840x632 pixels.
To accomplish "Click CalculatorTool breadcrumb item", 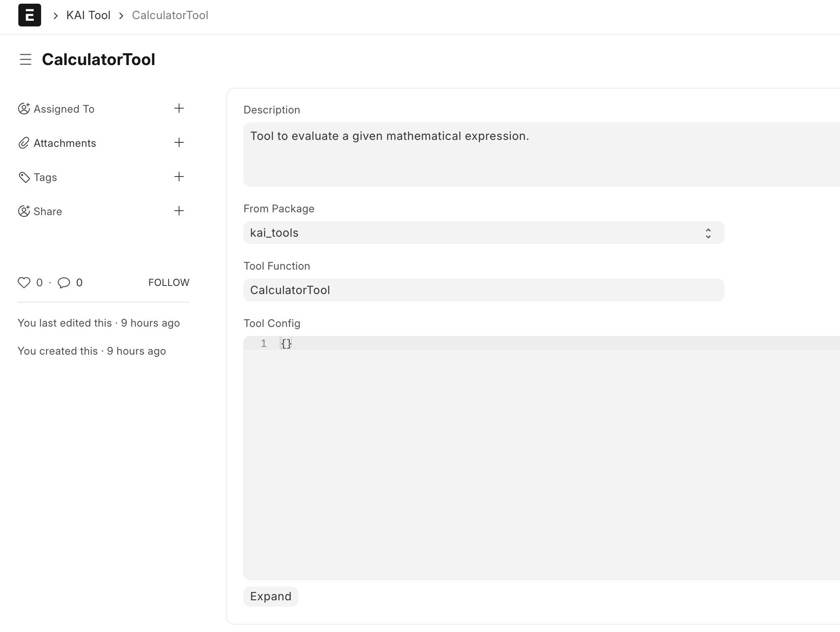I will tap(170, 15).
